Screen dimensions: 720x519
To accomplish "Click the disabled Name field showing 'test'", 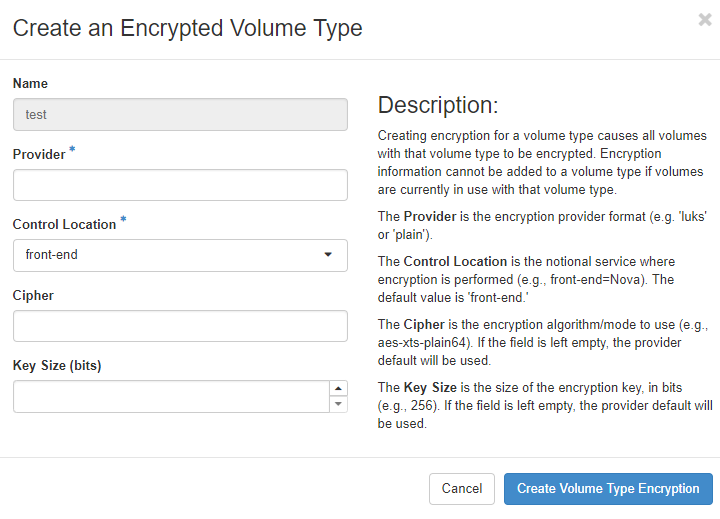I will click(x=180, y=115).
